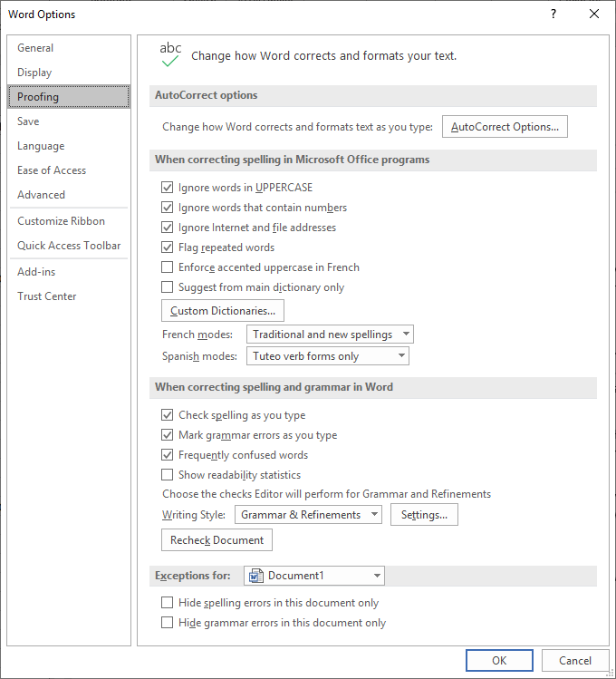Image resolution: width=616 pixels, height=679 pixels.
Task: Toggle Hide spelling errors in this document
Action: click(167, 603)
